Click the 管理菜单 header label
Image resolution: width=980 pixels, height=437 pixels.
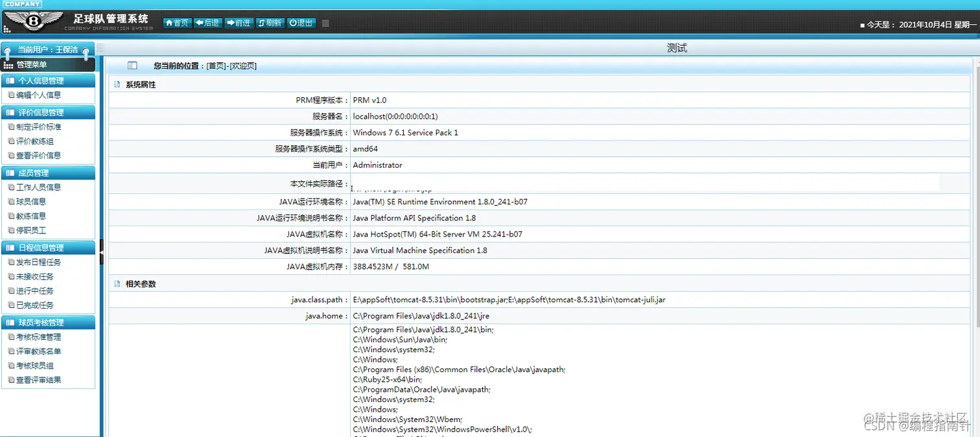click(x=32, y=65)
